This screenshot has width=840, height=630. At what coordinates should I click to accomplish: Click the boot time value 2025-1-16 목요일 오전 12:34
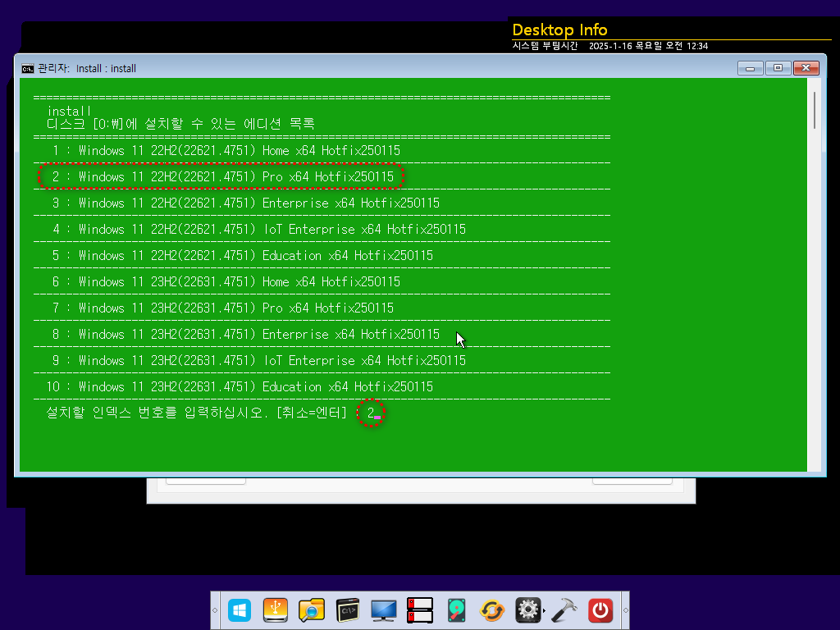(648, 46)
